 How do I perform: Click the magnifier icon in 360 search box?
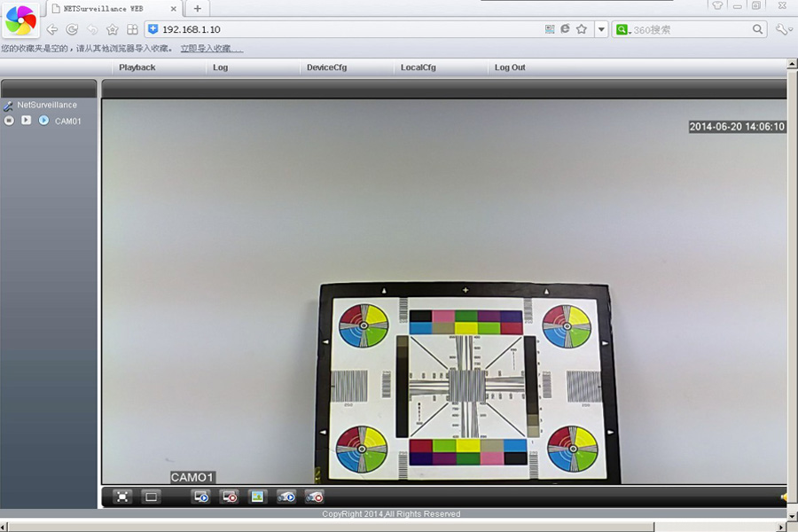tap(757, 29)
